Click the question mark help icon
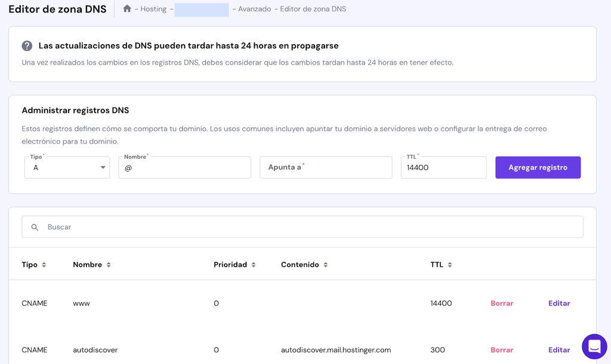This screenshot has height=364, width=611. (x=27, y=46)
